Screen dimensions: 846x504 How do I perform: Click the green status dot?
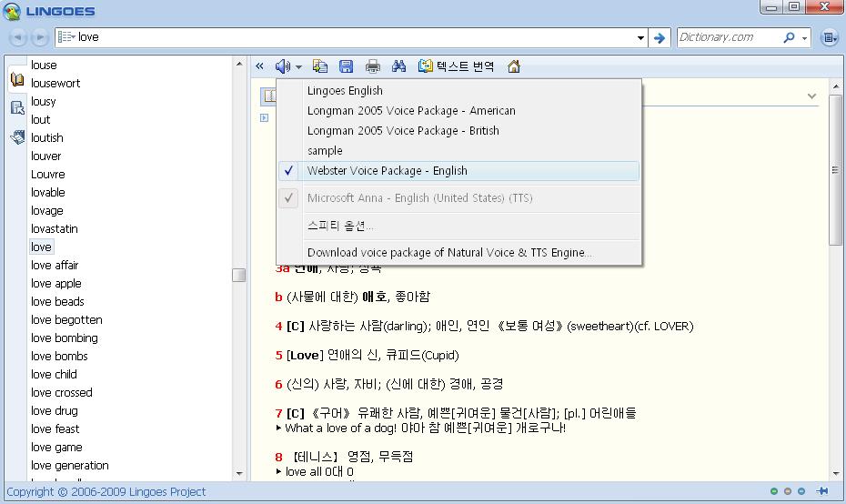pyautogui.click(x=774, y=491)
